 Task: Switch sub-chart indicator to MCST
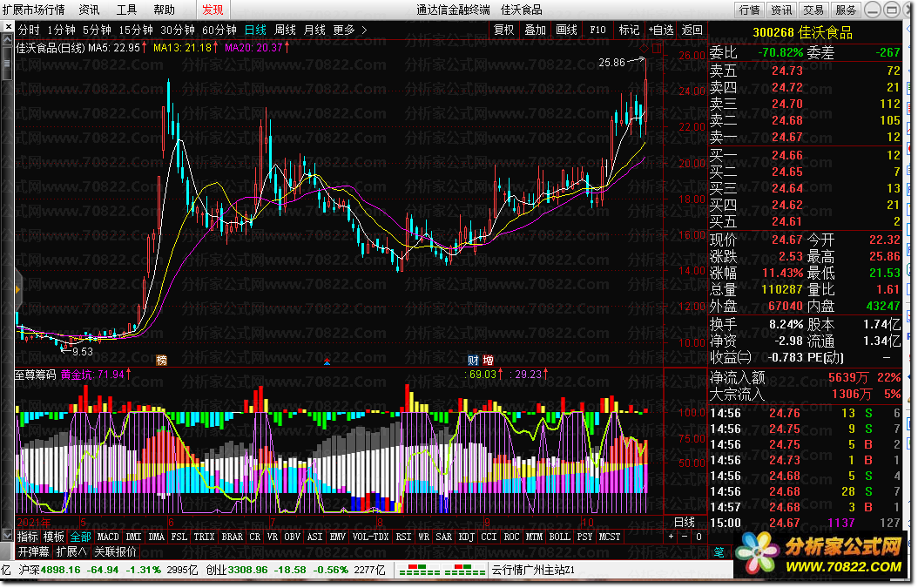[x=610, y=537]
